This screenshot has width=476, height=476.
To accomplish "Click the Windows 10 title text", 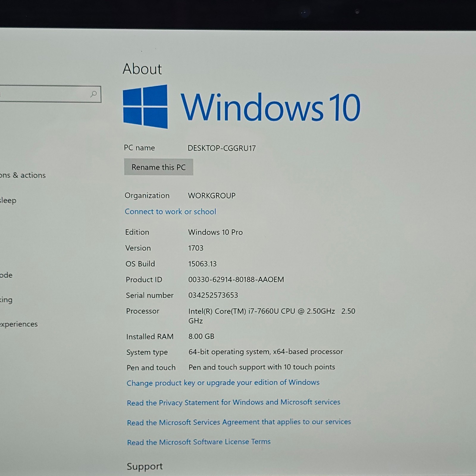I will 270,107.
